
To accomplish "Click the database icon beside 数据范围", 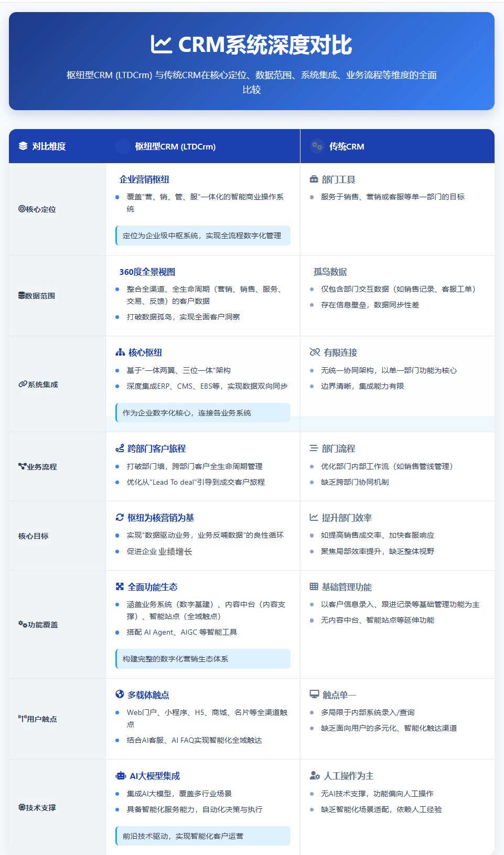I will pos(22,295).
